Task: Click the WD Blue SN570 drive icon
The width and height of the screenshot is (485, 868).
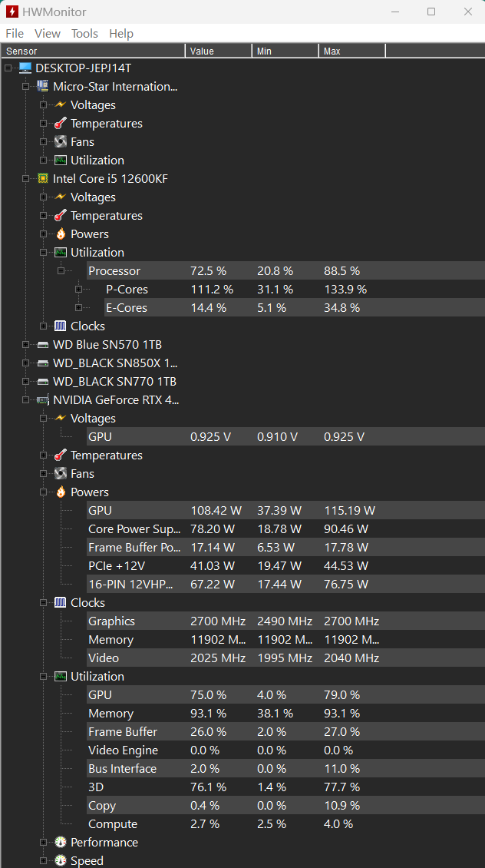Action: [x=42, y=345]
